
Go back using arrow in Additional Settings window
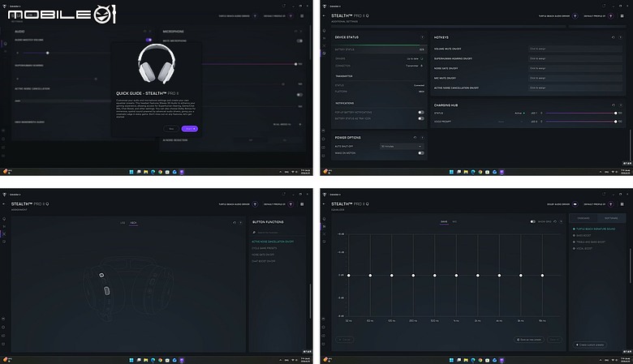324,15
